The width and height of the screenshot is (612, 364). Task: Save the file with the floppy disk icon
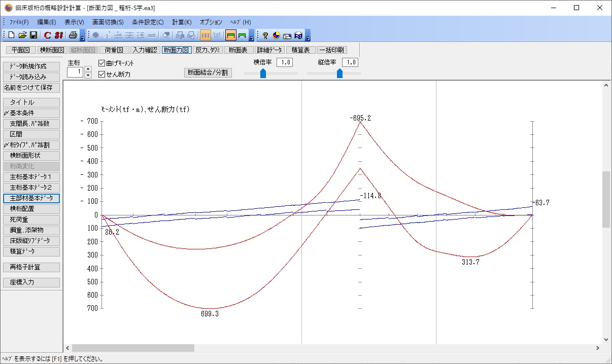[33, 35]
